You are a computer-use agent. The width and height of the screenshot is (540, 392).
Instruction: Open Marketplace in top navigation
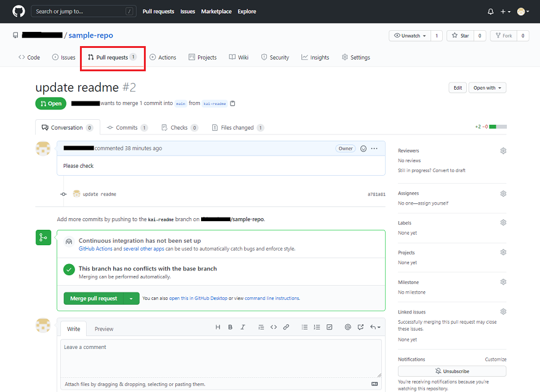[216, 12]
